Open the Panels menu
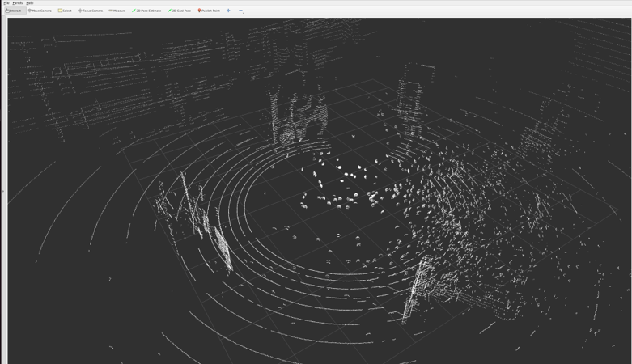This screenshot has height=364, width=632. 17,2
